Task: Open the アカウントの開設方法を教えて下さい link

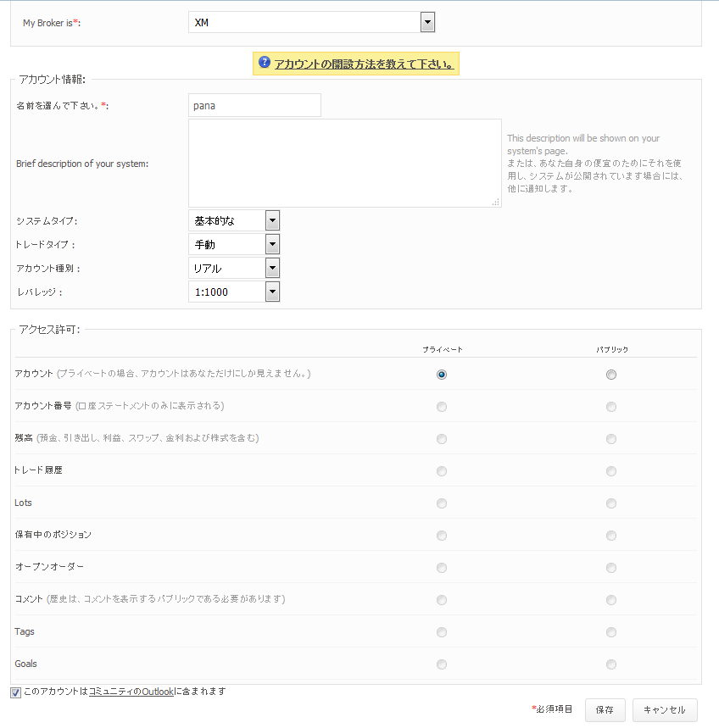Action: coord(360,64)
